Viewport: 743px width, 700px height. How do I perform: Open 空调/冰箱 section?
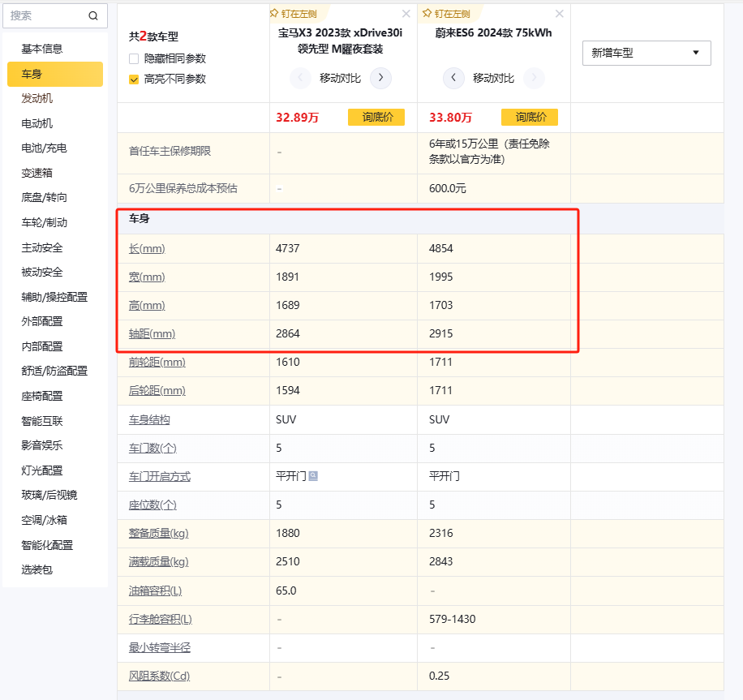coord(44,520)
